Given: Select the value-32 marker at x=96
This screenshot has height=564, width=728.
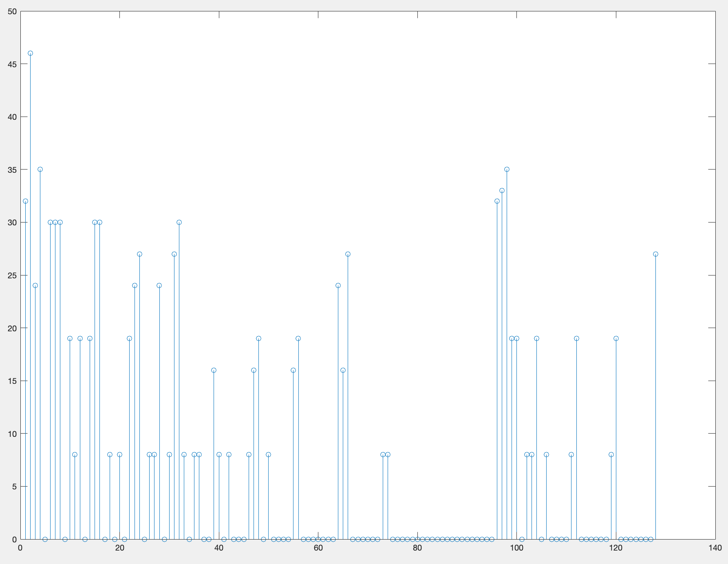Looking at the screenshot, I should pos(497,201).
